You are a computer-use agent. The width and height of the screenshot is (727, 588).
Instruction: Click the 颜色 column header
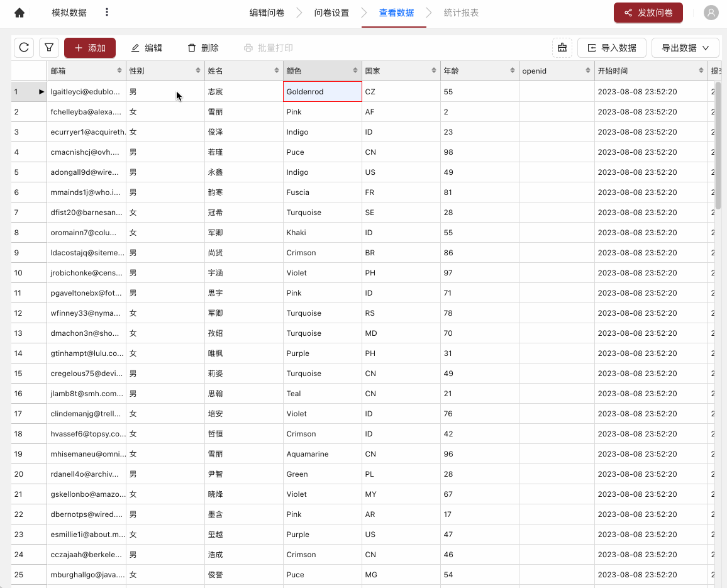click(322, 70)
